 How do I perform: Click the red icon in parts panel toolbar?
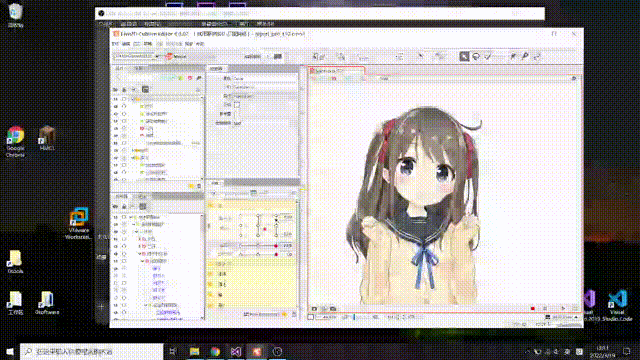pyautogui.click(x=190, y=78)
